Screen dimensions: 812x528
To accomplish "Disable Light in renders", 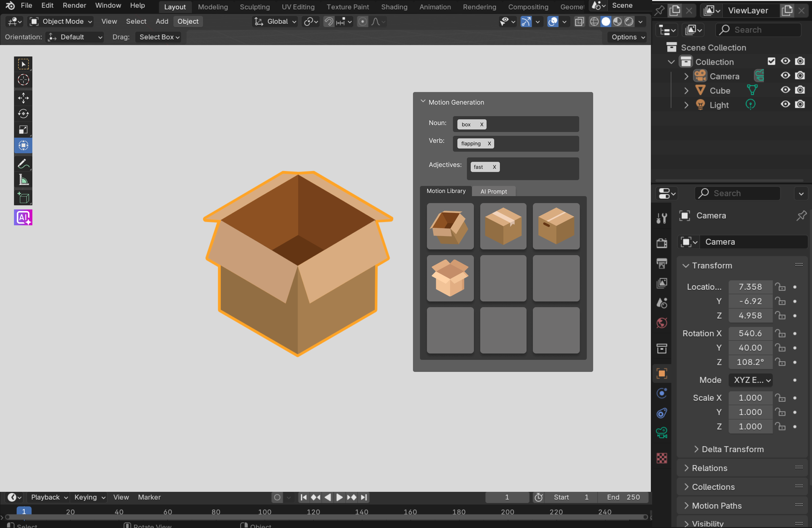I will (x=800, y=104).
